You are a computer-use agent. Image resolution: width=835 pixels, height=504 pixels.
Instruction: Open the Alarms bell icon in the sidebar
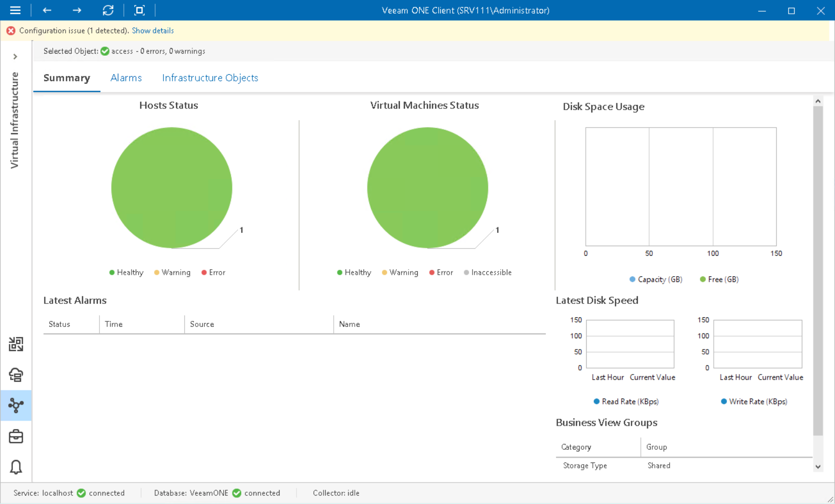pyautogui.click(x=16, y=467)
